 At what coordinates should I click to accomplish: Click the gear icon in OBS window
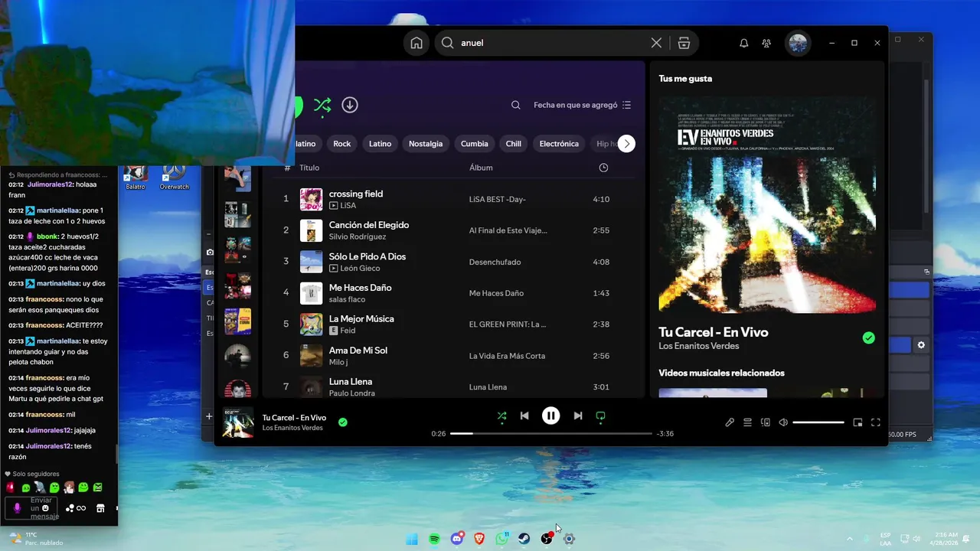click(921, 345)
